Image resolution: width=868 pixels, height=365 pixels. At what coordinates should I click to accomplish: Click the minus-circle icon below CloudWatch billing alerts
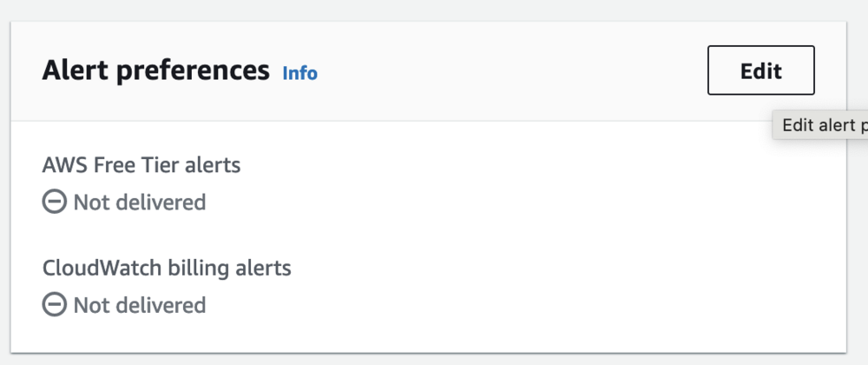[54, 305]
